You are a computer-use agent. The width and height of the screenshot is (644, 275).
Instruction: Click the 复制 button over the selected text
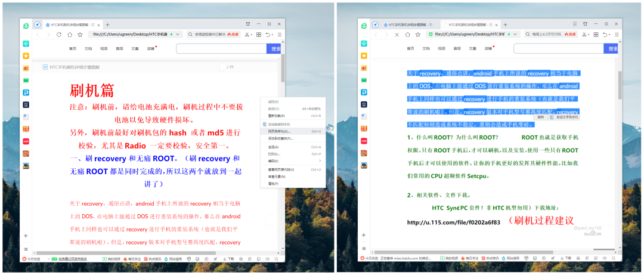coord(540,117)
